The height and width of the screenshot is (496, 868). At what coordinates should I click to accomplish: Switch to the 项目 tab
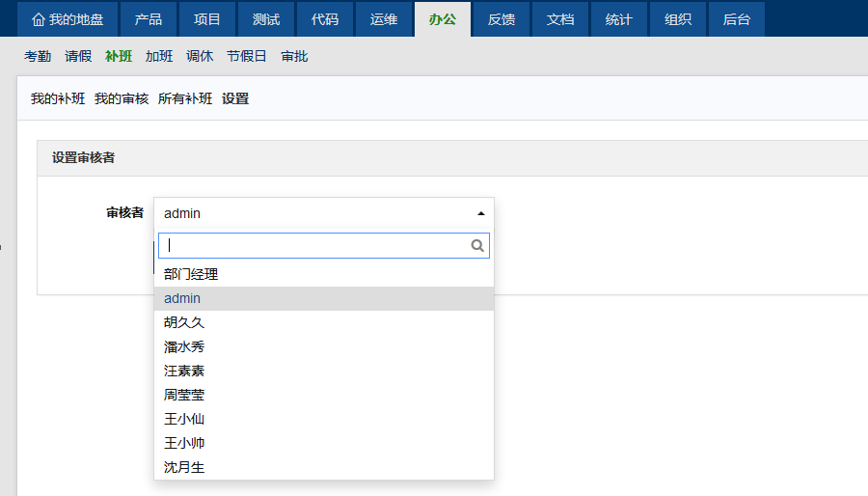pyautogui.click(x=207, y=19)
